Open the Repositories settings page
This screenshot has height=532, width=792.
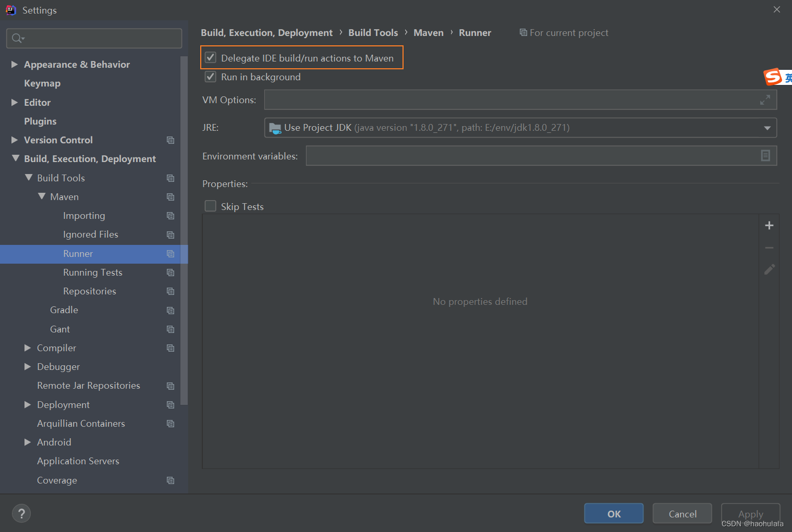90,291
